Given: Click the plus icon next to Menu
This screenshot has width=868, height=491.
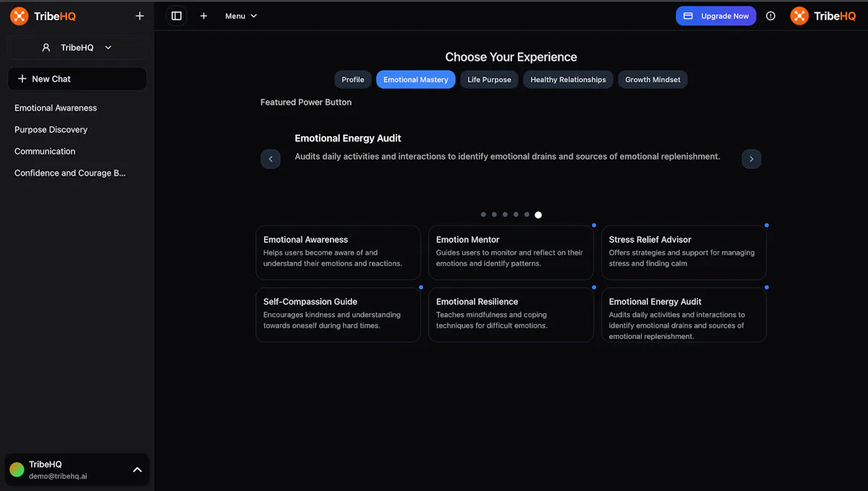Looking at the screenshot, I should pos(203,16).
